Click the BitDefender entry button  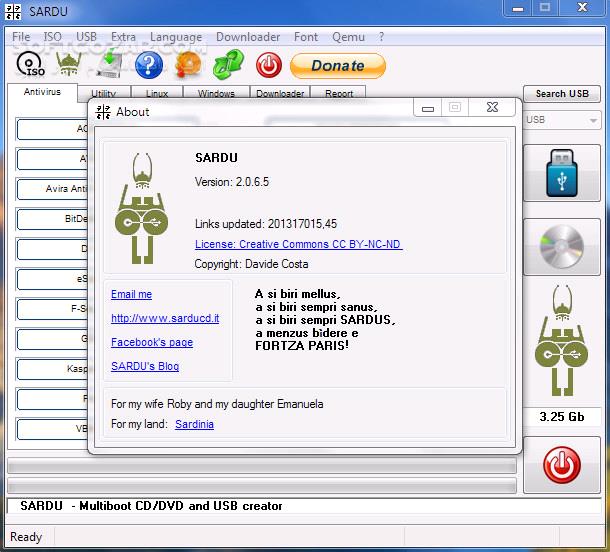click(x=52, y=219)
